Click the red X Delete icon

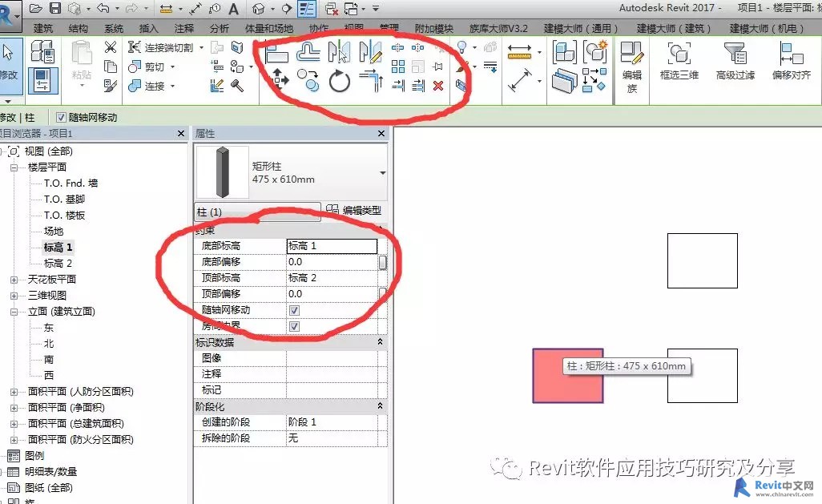coord(438,86)
